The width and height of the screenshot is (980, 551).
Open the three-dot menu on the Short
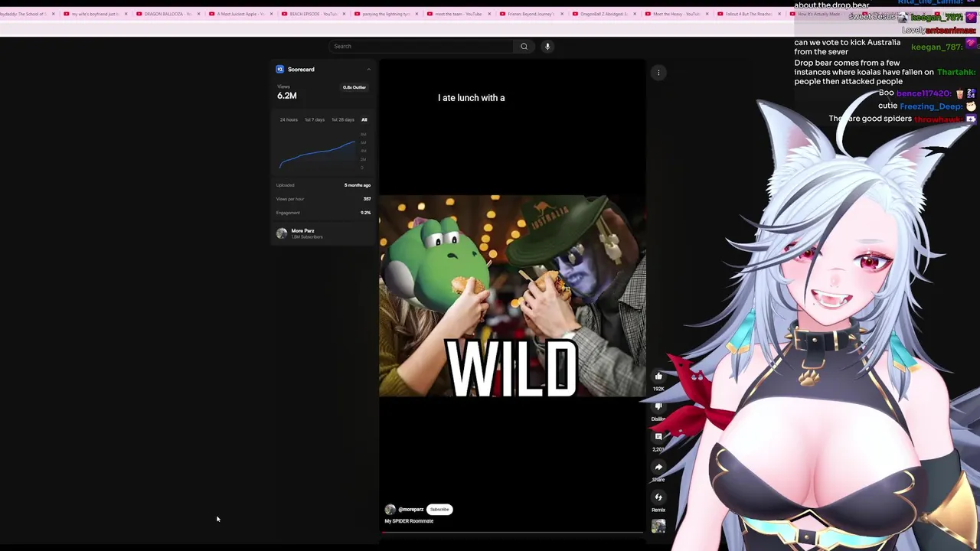click(658, 73)
